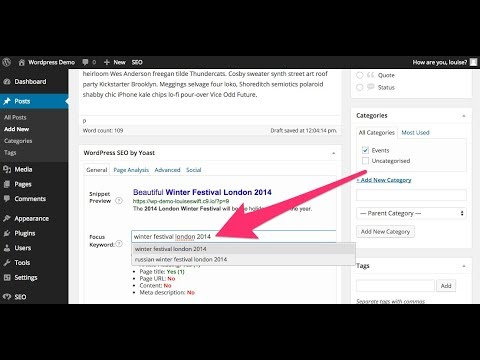Click the + Add New Category link
Screen dimensions: 480x360
(384, 180)
